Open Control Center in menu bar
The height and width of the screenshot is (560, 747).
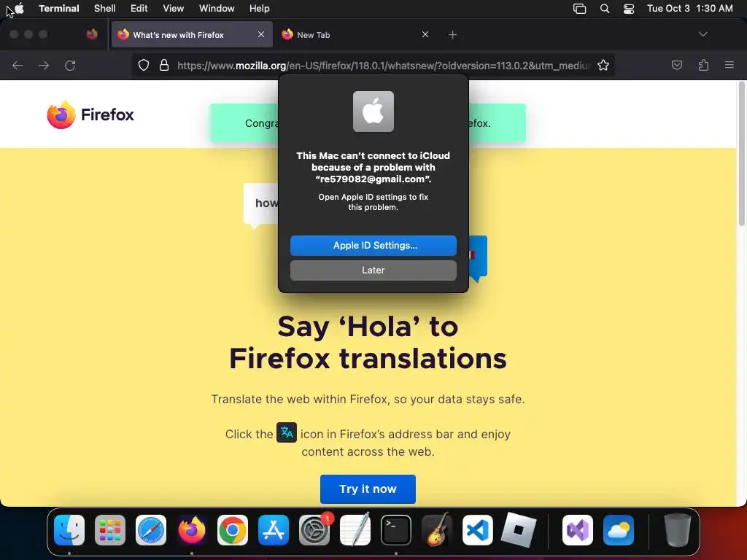point(629,9)
